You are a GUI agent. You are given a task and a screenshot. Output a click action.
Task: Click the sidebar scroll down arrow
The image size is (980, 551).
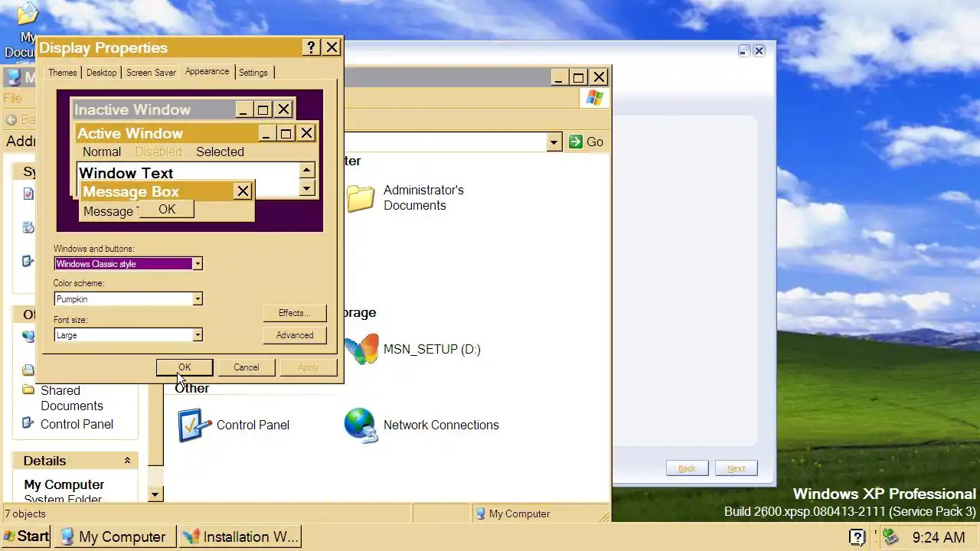(155, 494)
